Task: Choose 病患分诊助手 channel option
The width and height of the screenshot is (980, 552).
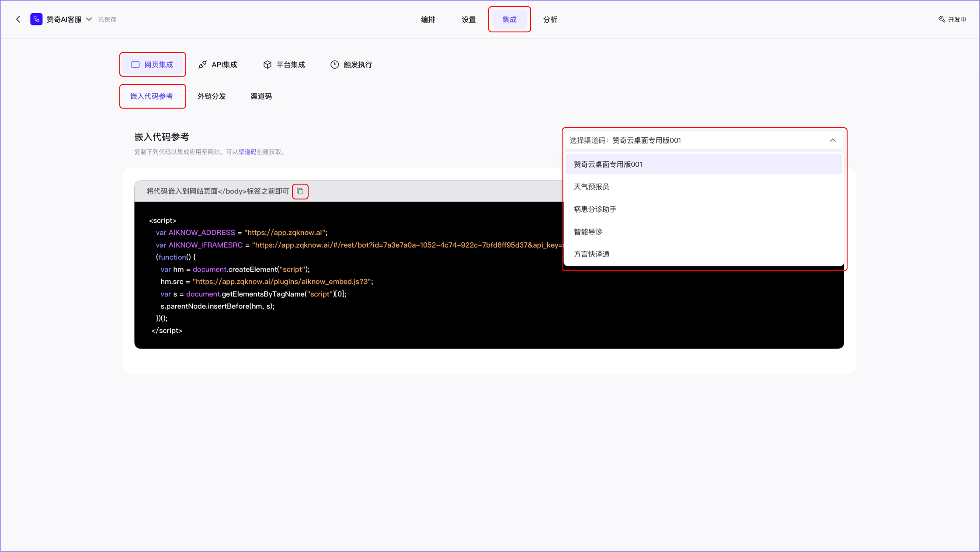Action: (x=594, y=210)
